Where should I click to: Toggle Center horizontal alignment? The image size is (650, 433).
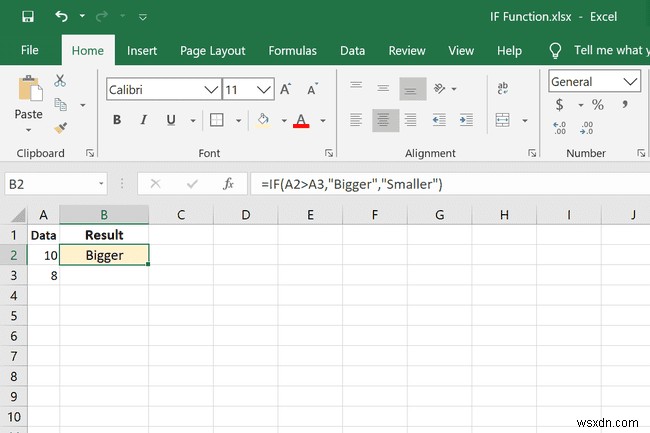tap(386, 120)
